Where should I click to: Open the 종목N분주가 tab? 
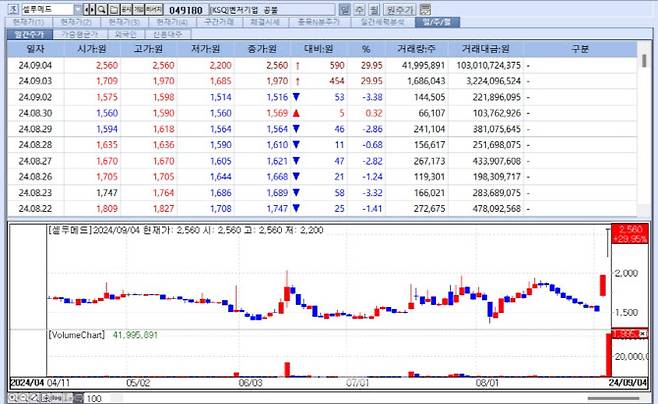319,22
